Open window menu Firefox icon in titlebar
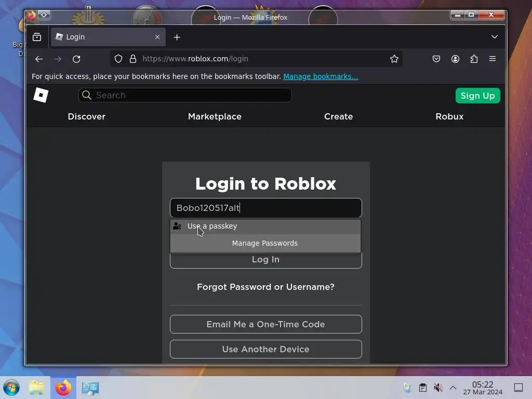532x399 pixels. click(x=32, y=15)
